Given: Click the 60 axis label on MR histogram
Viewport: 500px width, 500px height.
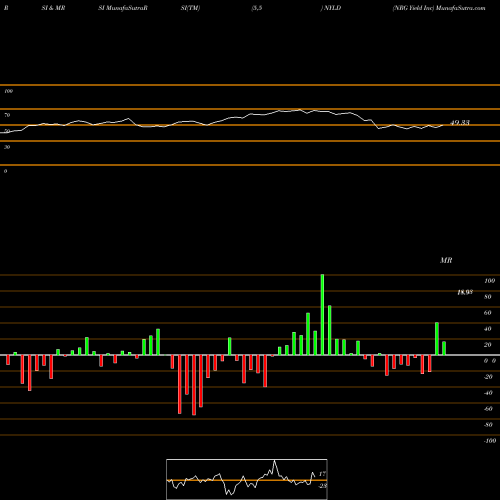Looking at the screenshot, I should pyautogui.click(x=488, y=313).
